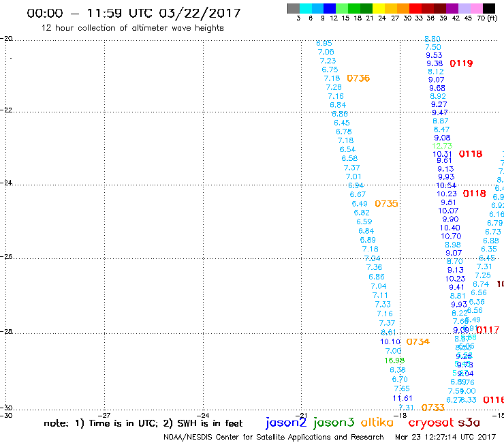
Task: Click the '-21' longitude axis label
Action: point(301,415)
